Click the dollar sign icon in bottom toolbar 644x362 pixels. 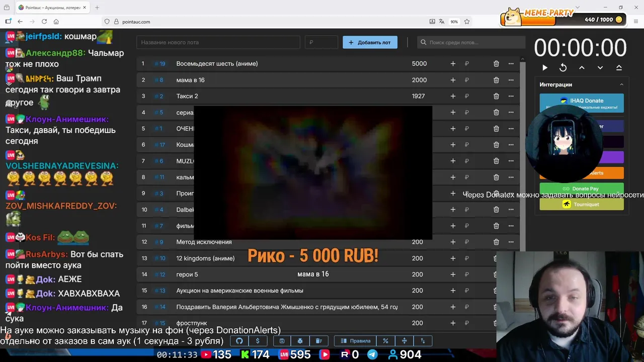click(258, 341)
